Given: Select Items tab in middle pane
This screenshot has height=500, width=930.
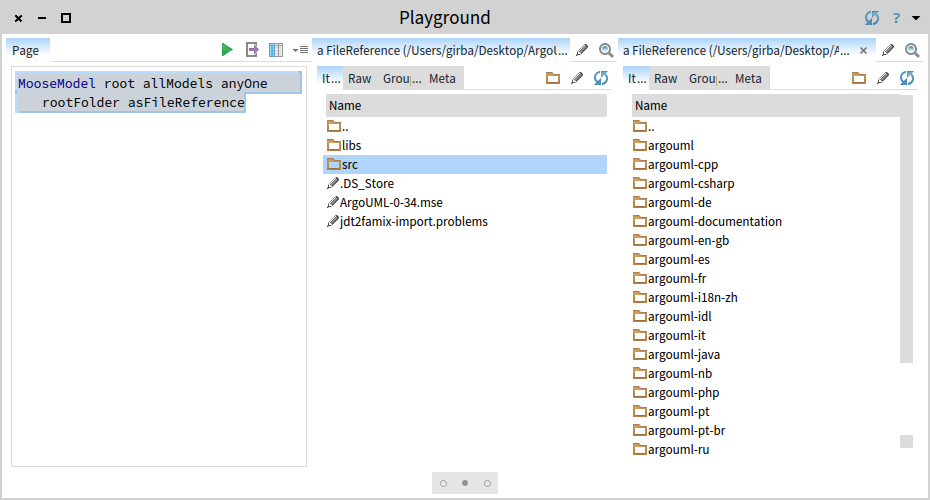Looking at the screenshot, I should pos(330,78).
